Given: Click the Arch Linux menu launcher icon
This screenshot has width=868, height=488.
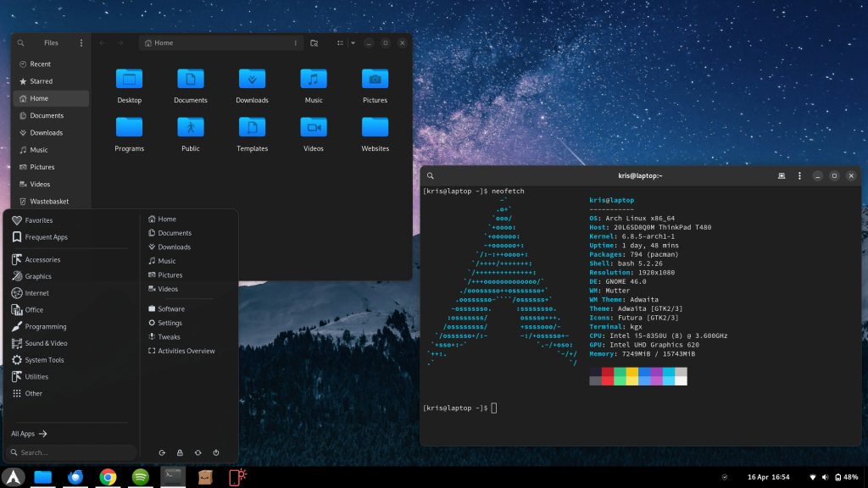Looking at the screenshot, I should [12, 477].
